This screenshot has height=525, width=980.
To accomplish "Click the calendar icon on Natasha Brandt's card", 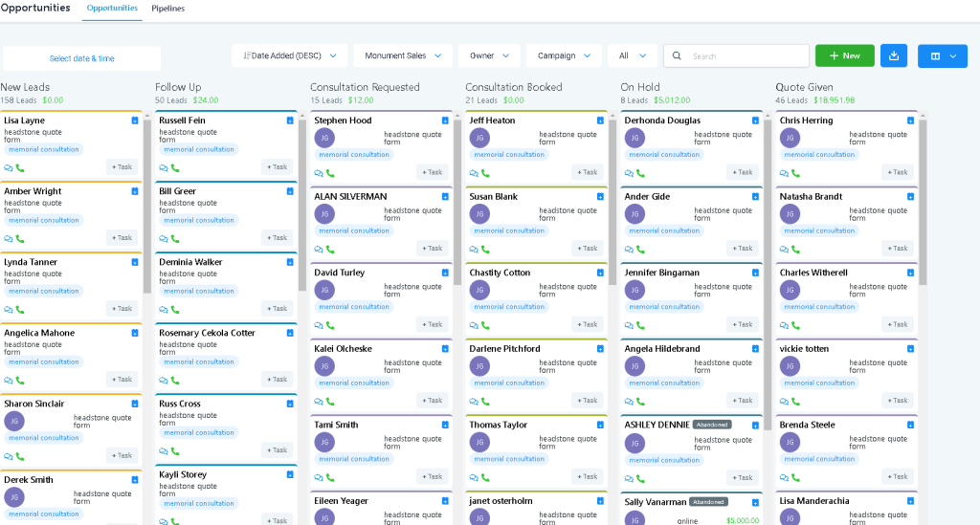I will click(x=910, y=197).
